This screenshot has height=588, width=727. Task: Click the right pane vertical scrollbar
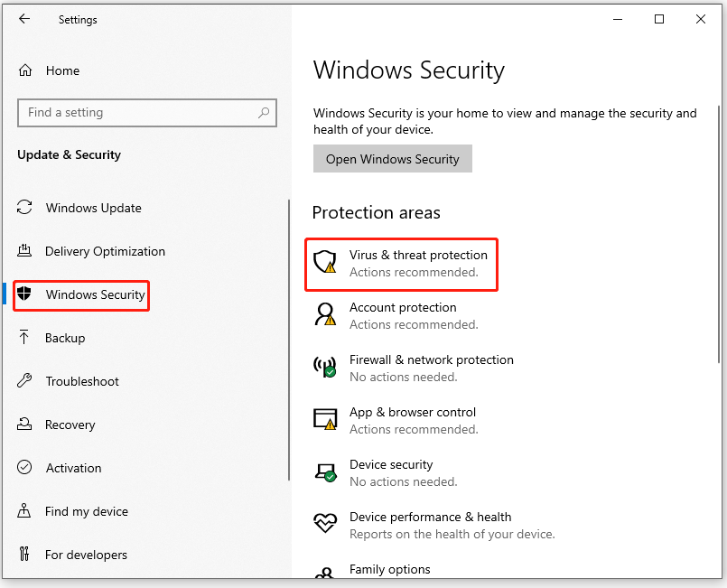[x=719, y=234]
